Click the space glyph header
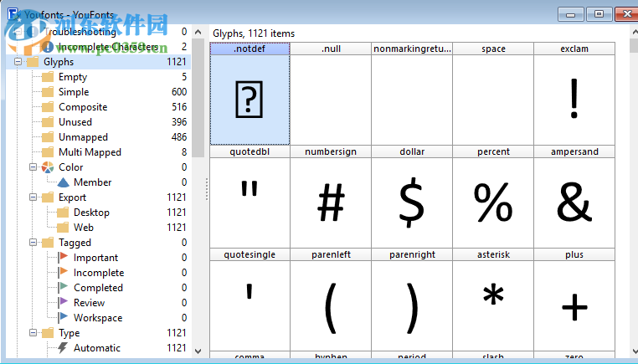 (493, 49)
